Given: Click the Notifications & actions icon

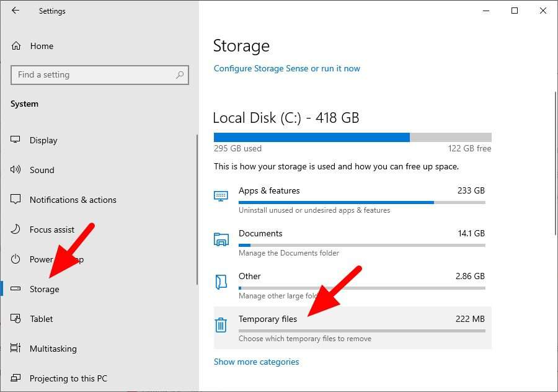Looking at the screenshot, I should pyautogui.click(x=14, y=200).
